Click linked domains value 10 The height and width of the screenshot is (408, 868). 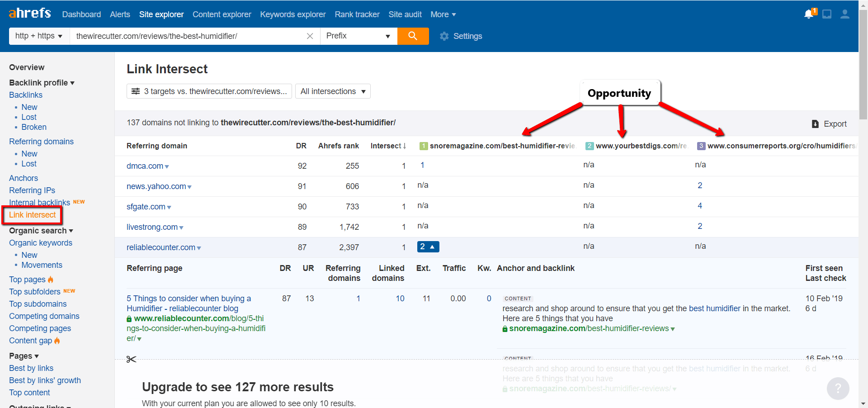tap(400, 299)
